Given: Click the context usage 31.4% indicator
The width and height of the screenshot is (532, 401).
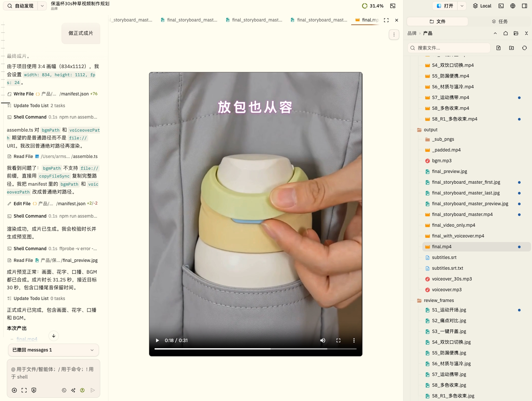Looking at the screenshot, I should (x=373, y=6).
